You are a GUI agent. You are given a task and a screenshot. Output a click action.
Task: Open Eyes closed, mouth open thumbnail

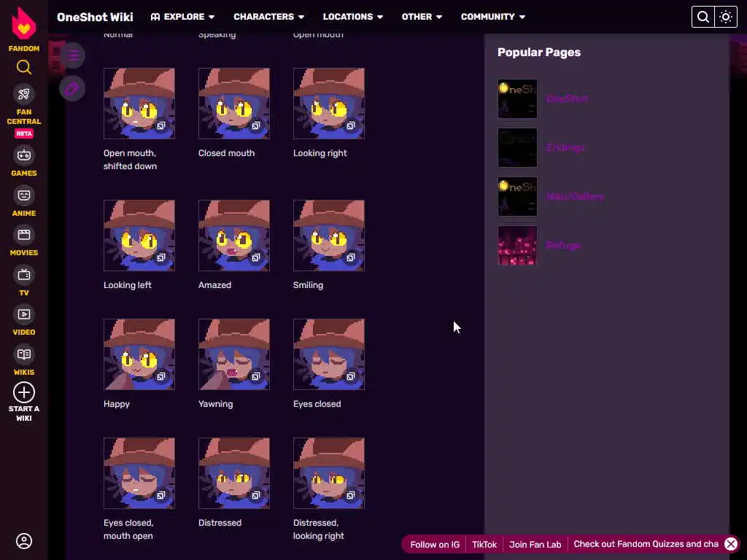pyautogui.click(x=139, y=473)
